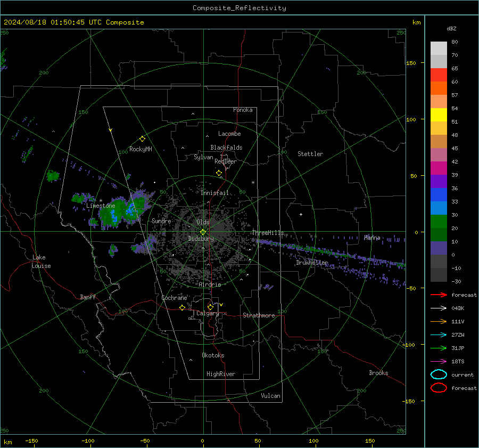Viewport: 479px width, 448px height.
Task: Click the Composite_Reflectivity title text
Action: tap(240, 8)
